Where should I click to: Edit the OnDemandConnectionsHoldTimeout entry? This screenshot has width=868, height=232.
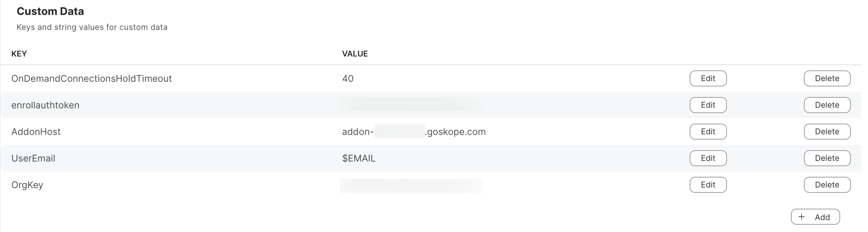[x=708, y=78]
